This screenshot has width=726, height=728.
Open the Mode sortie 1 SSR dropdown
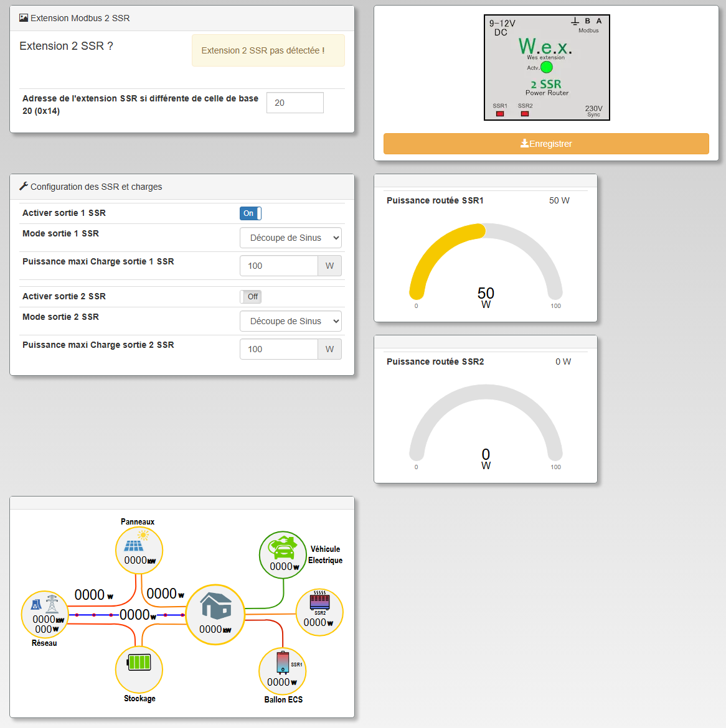click(x=291, y=238)
